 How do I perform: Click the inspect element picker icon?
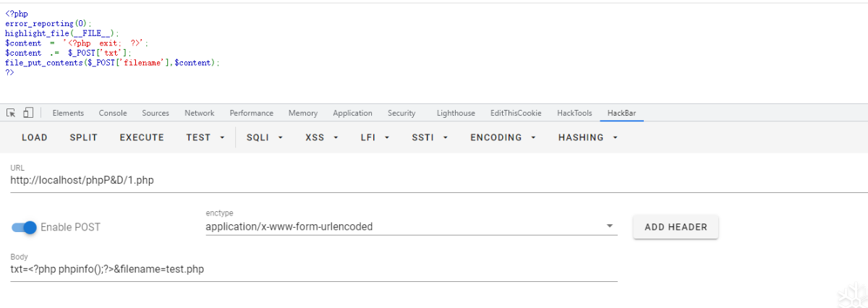click(11, 113)
